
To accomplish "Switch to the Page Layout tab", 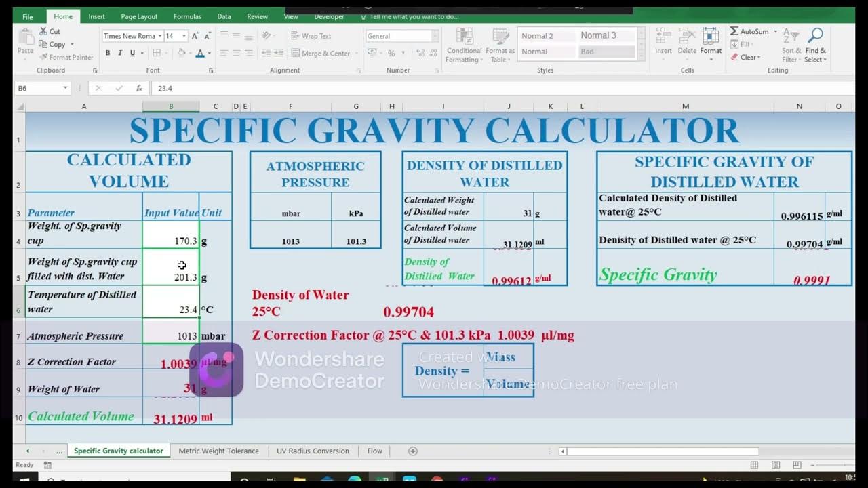I will 139,16.
